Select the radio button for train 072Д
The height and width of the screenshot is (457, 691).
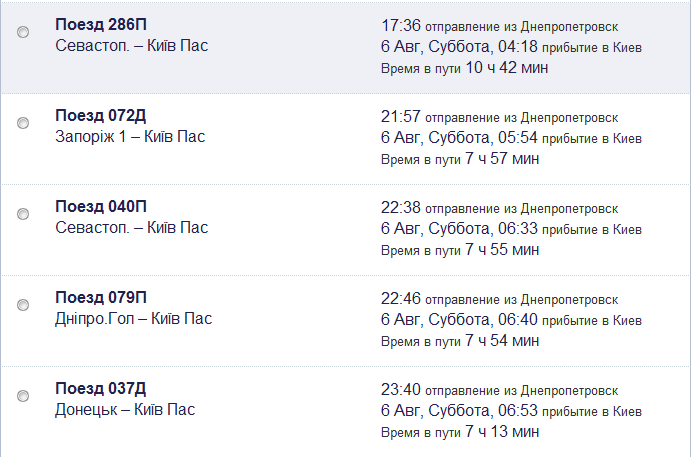23,123
